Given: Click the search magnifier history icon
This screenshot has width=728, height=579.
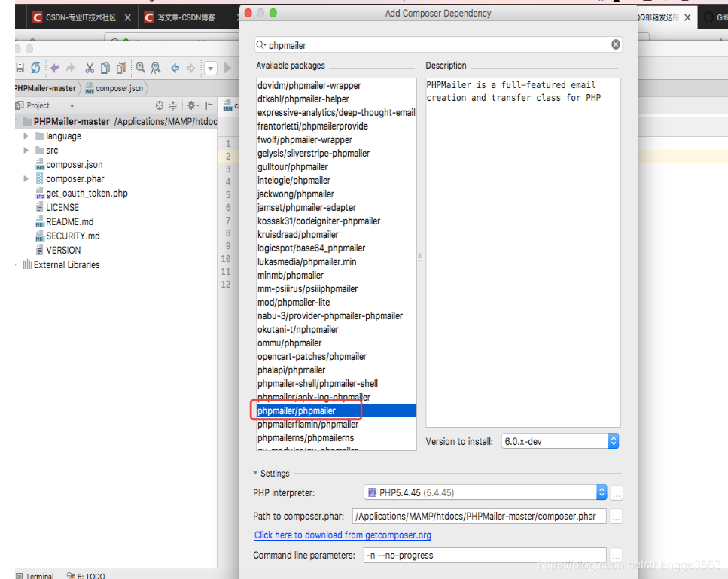Looking at the screenshot, I should tap(261, 45).
